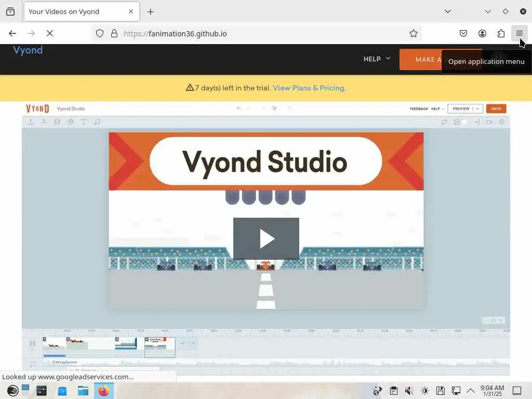Play the Vyond Studio video
The height and width of the screenshot is (399, 532).
(266, 238)
